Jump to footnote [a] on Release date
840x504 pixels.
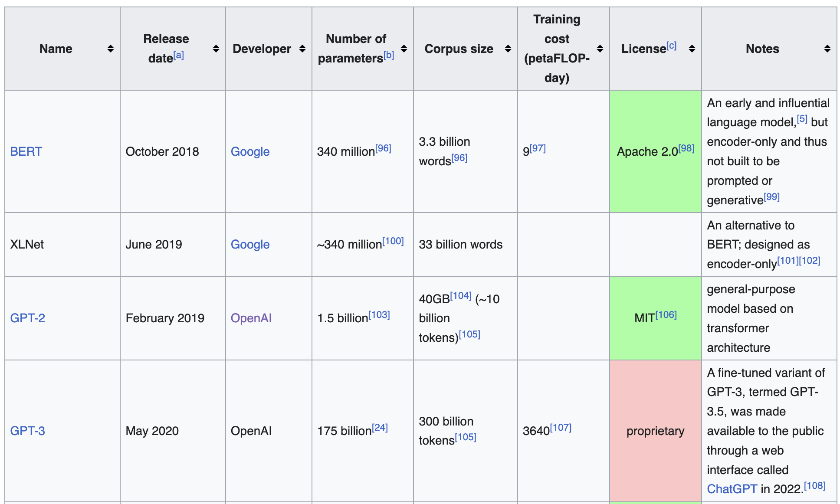(179, 56)
